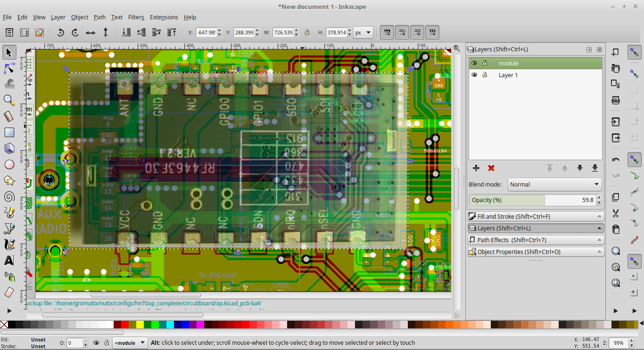644x350 pixels.
Task: Expand the hidden snap bar items arrow
Action: [634, 311]
